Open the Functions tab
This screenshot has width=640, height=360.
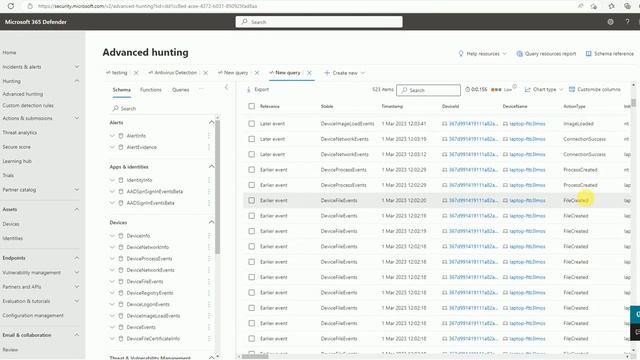click(x=151, y=90)
